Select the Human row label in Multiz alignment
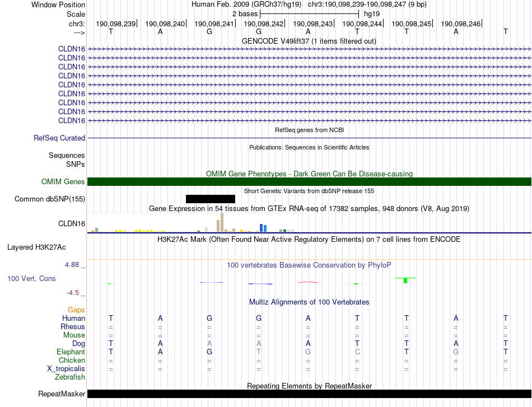Screen dimensions: 532x407 tap(73, 318)
